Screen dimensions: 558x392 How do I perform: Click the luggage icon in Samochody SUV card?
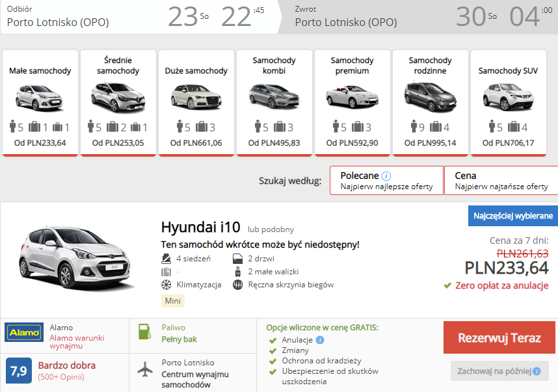[x=514, y=126]
